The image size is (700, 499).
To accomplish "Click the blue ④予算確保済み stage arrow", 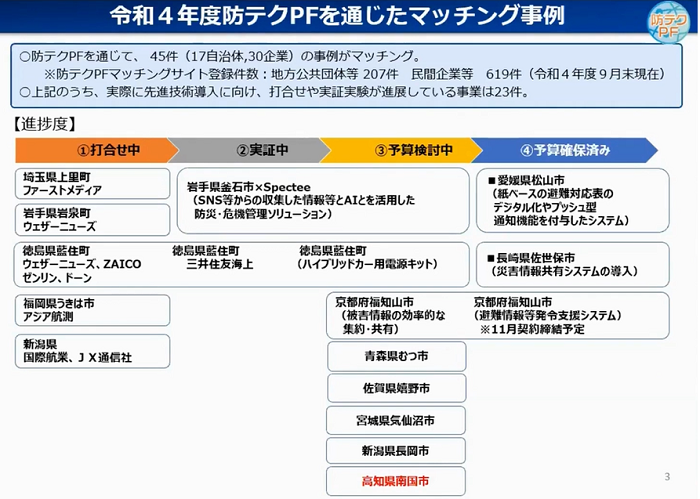I will [564, 150].
